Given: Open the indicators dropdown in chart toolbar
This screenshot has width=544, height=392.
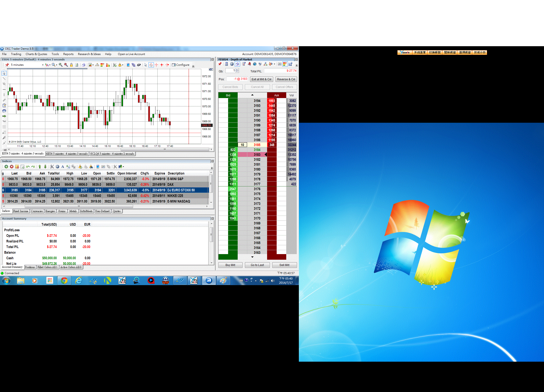Looking at the screenshot, I should pyautogui.click(x=93, y=65).
